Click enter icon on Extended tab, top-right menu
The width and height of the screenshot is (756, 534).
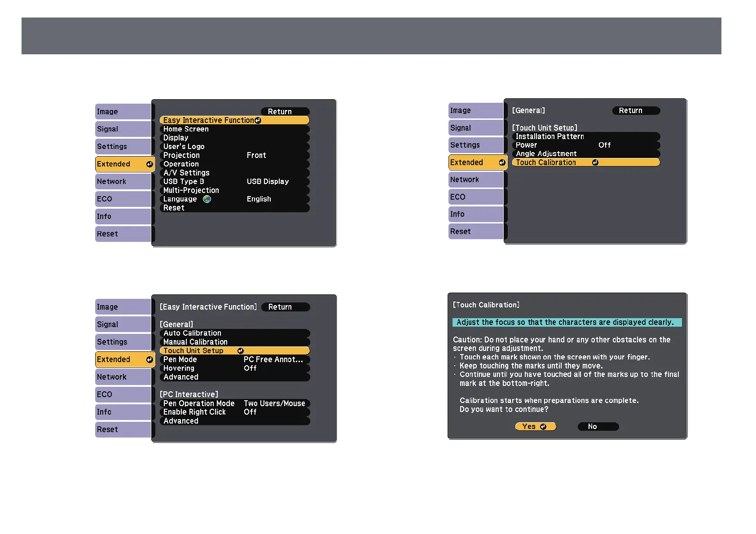click(x=502, y=162)
